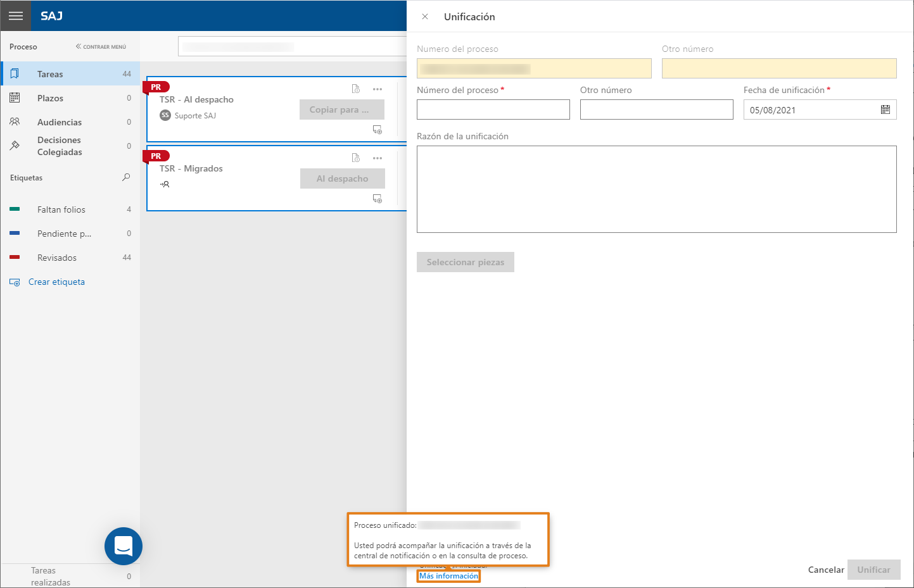Select Pendiente p... tag
914x588 pixels.
pos(70,234)
